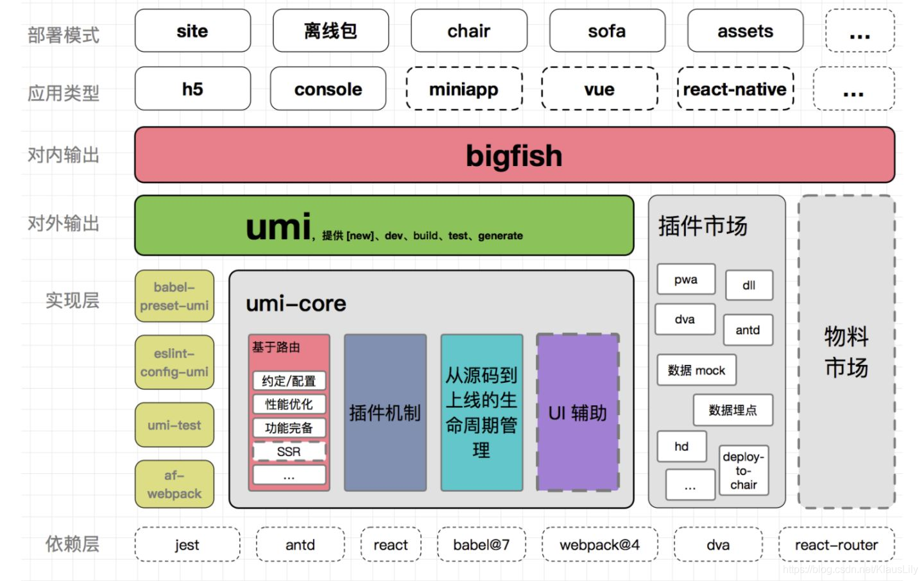924x581 pixels.
Task: Select the 功能完备 item
Action: point(289,428)
